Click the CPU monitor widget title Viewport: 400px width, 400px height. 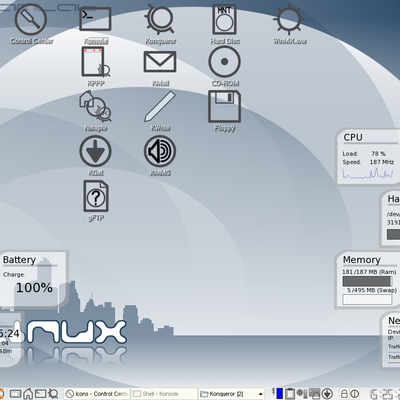point(353,137)
